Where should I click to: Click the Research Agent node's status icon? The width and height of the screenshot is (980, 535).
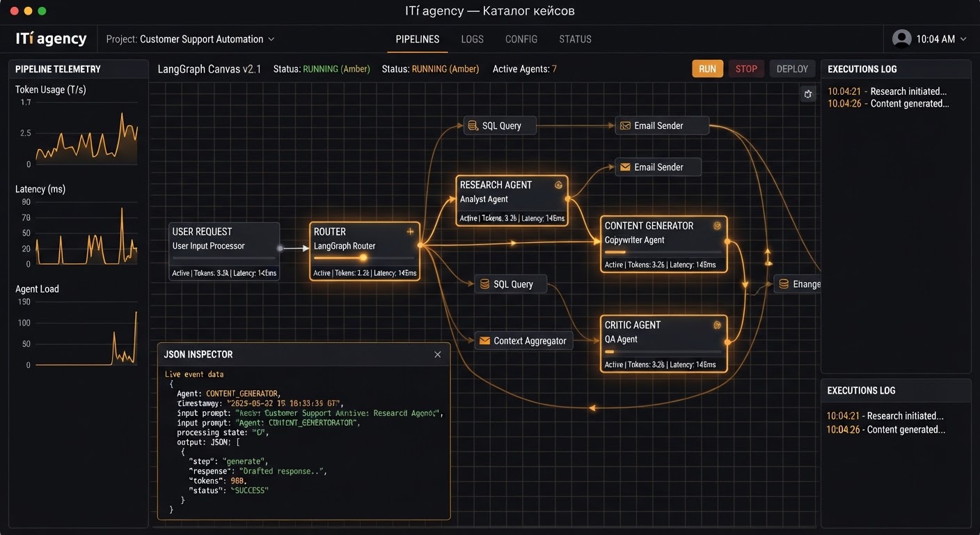558,185
